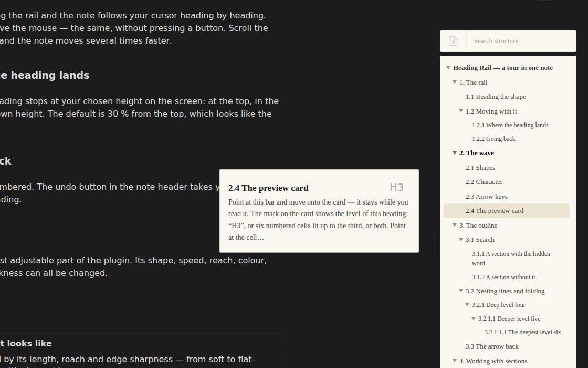Open 3.1 Search outline entry
Image resolution: width=588 pixels, height=368 pixels.
click(x=480, y=240)
